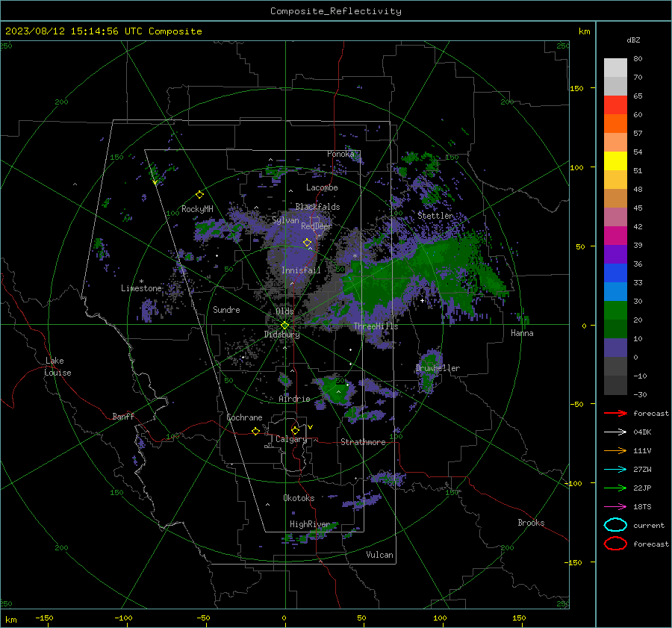This screenshot has height=628, width=672.
Task: Click the Olds town label
Action: click(284, 311)
